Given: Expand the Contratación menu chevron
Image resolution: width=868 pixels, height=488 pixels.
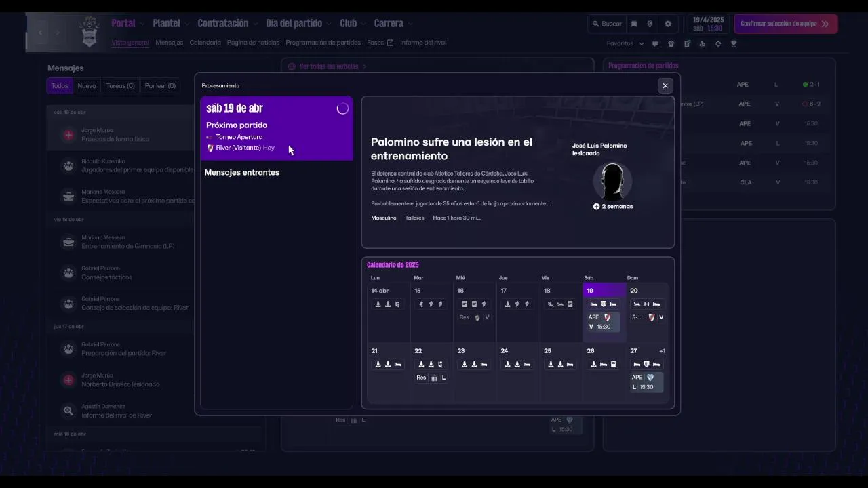Looking at the screenshot, I should point(256,24).
